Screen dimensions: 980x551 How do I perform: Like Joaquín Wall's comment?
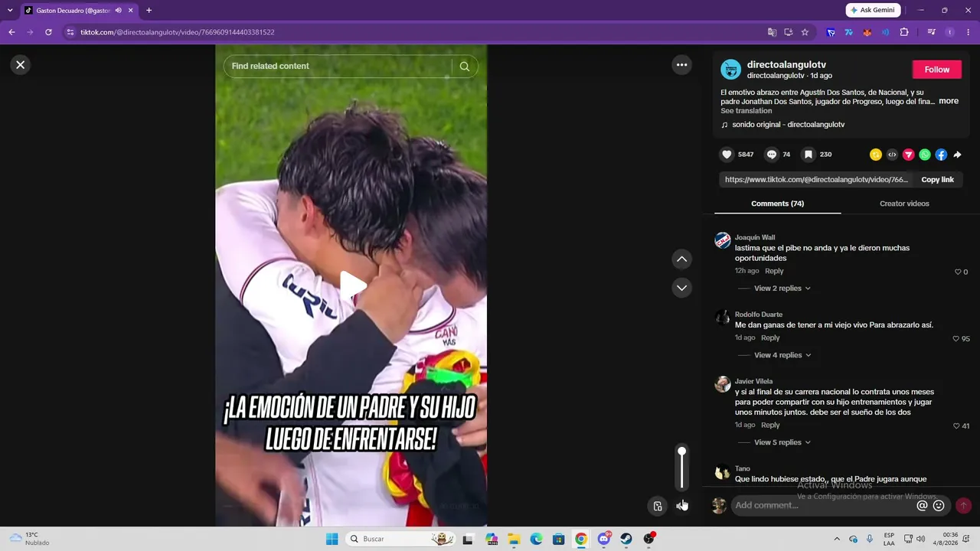[958, 272]
